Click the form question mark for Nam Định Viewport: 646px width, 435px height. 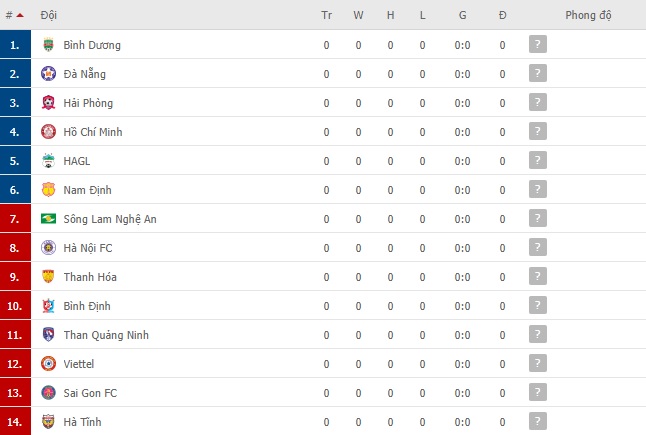(538, 189)
